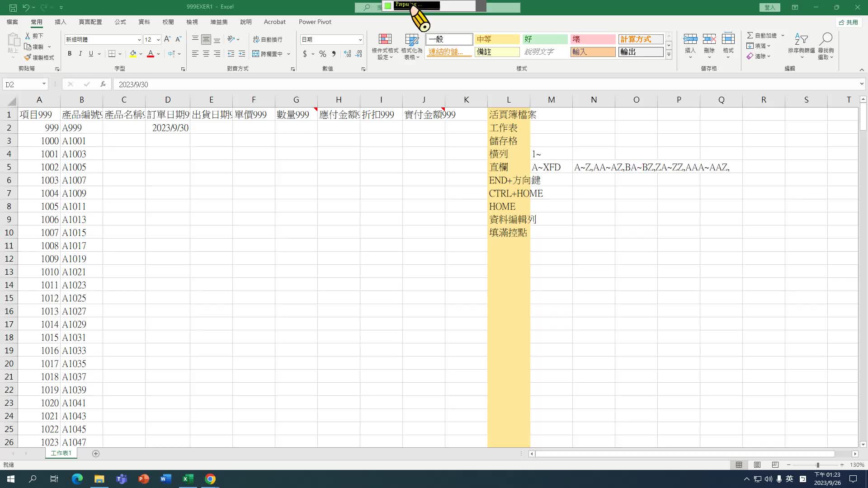The height and width of the screenshot is (488, 868).
Task: Open Conditional Formatting (條件式格式設定)
Action: pyautogui.click(x=385, y=47)
